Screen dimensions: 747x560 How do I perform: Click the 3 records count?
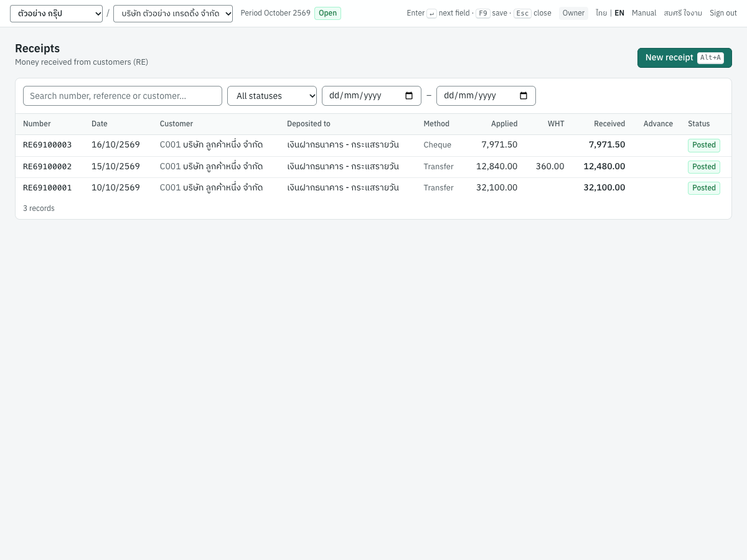[39, 208]
